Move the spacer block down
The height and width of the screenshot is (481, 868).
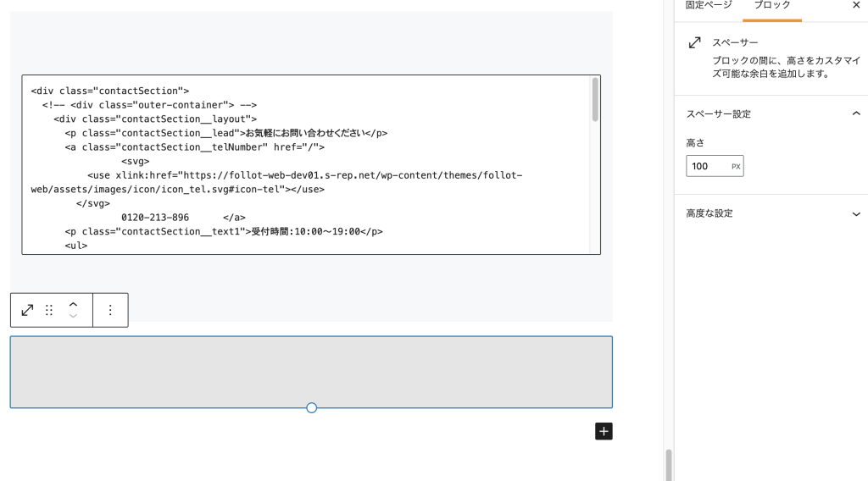point(73,317)
